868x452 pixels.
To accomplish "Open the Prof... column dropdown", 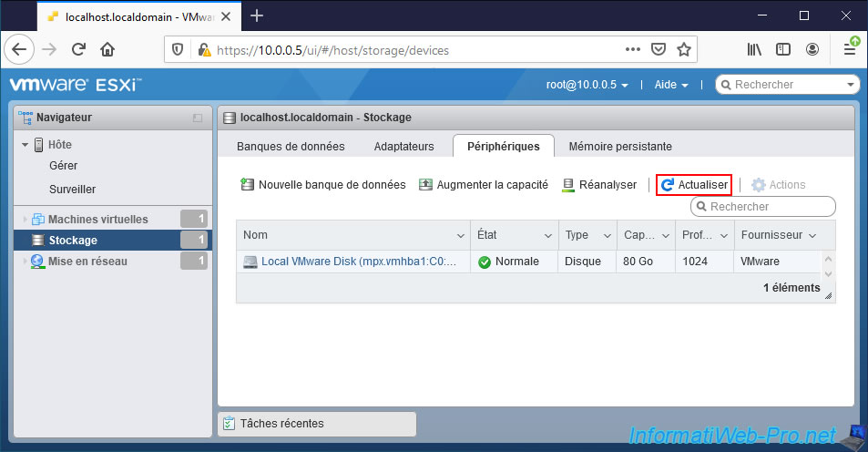I will [723, 235].
